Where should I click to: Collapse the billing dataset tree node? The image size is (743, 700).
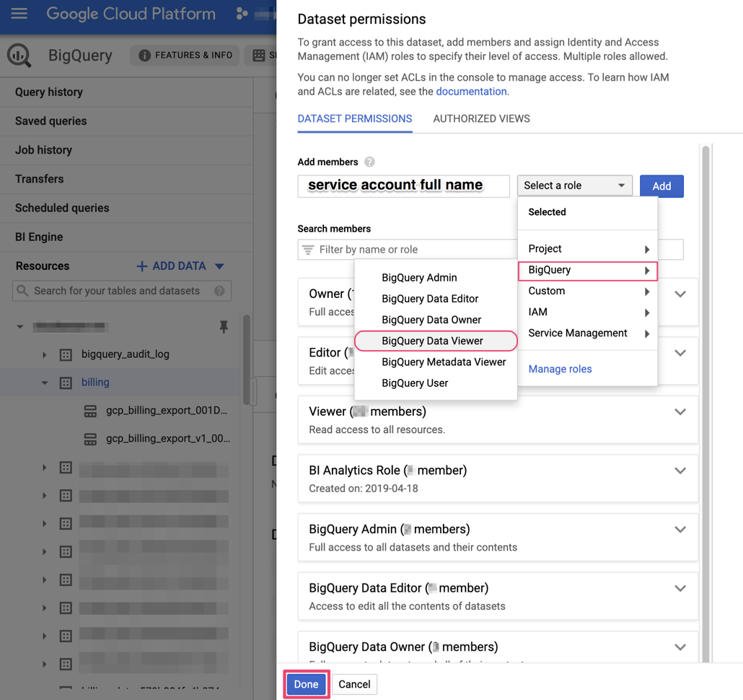click(x=45, y=382)
